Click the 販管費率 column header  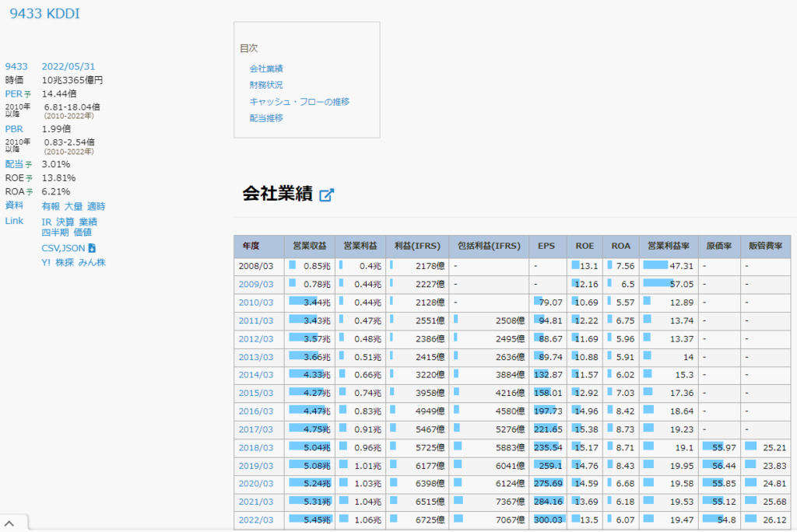tap(766, 246)
